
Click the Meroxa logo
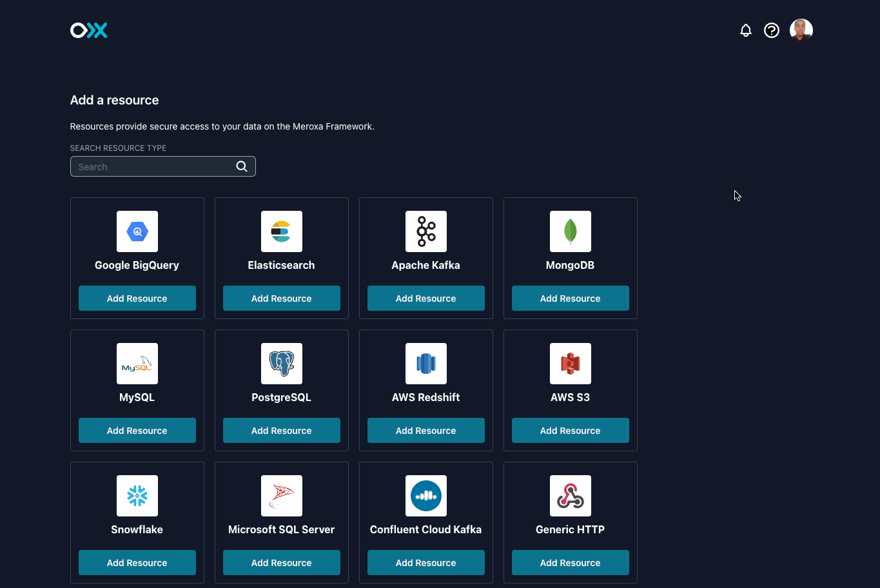click(88, 30)
